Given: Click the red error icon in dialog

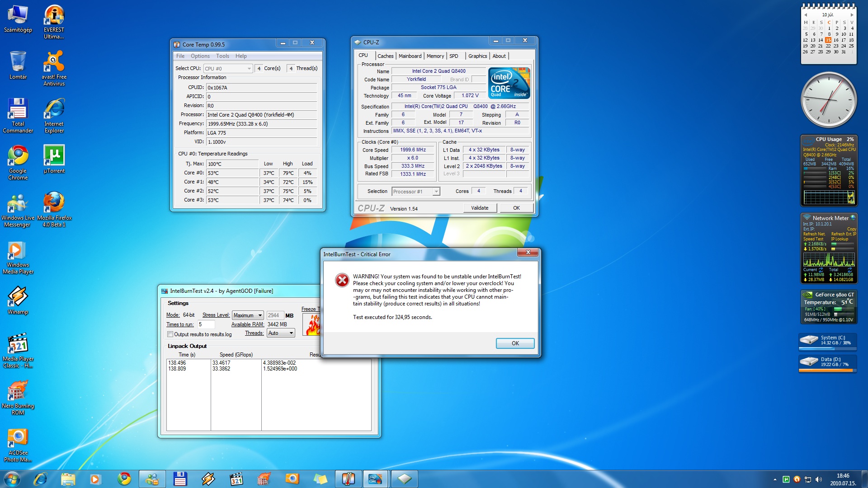Looking at the screenshot, I should pos(342,280).
